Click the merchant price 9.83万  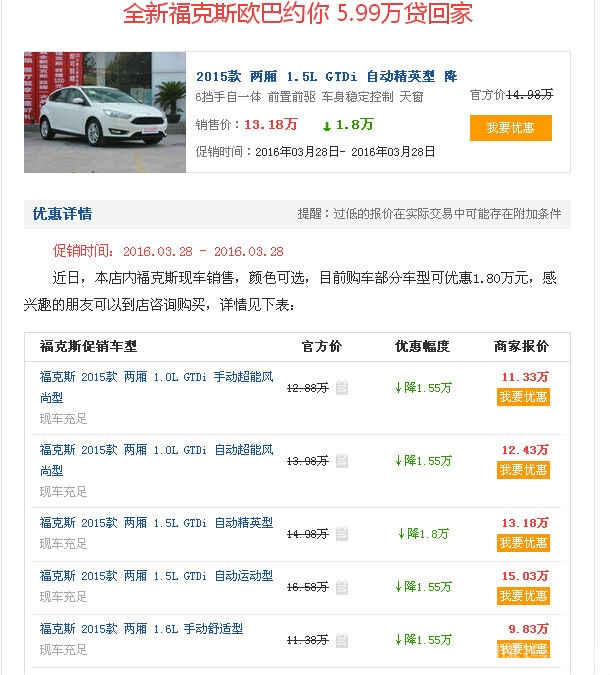(x=528, y=629)
